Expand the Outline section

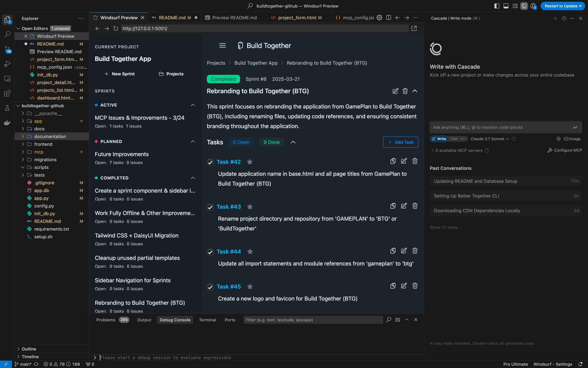point(52,349)
